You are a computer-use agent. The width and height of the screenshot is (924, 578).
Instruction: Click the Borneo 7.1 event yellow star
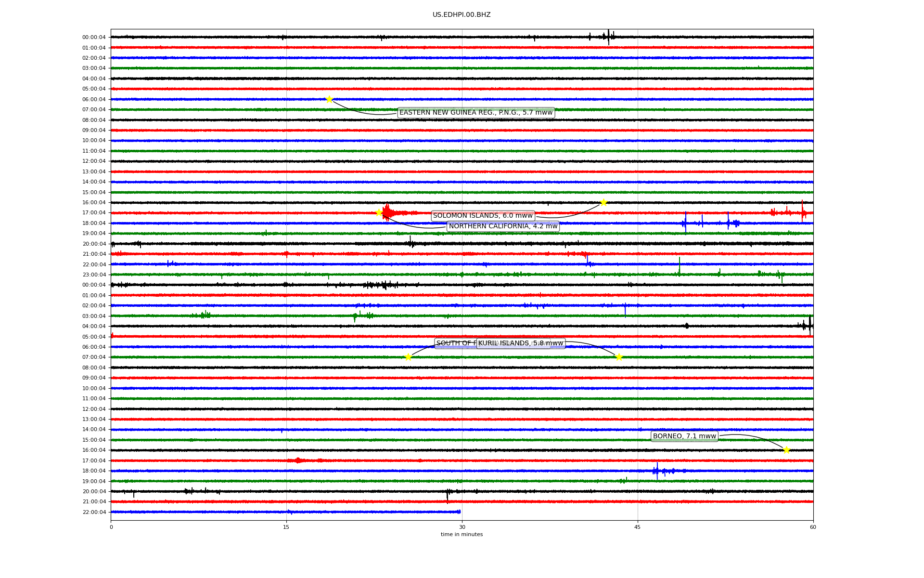786,450
